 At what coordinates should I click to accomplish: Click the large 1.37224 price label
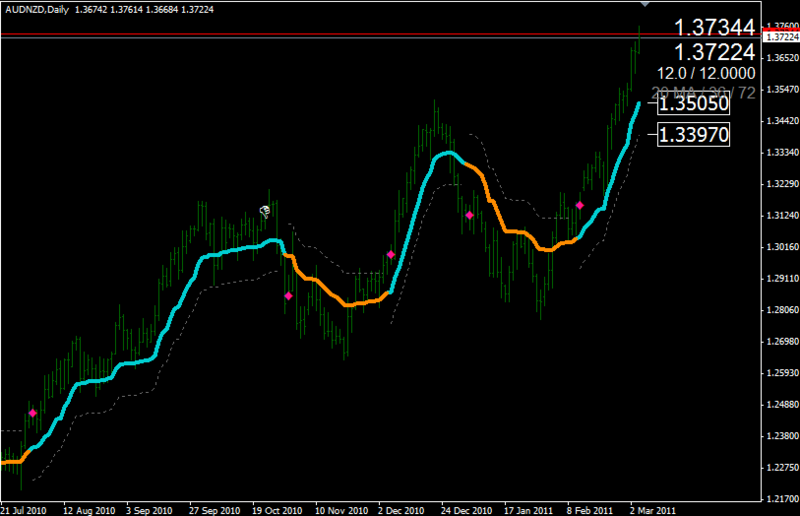(x=714, y=52)
